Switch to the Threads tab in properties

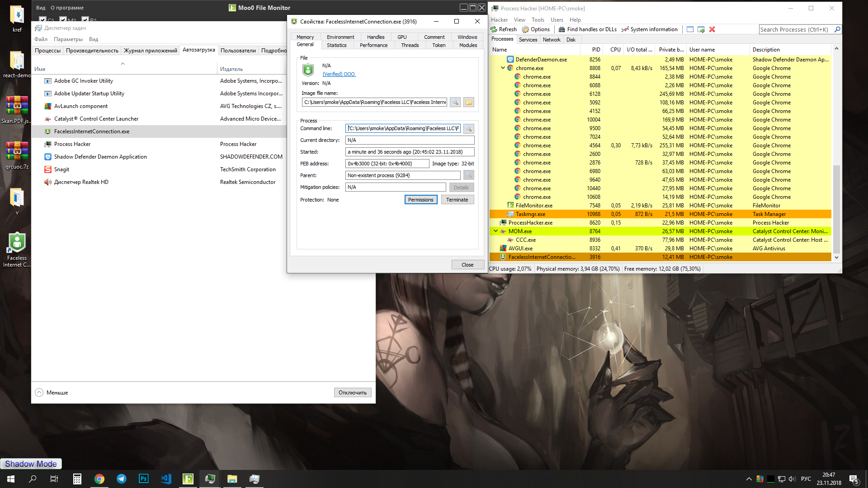[410, 45]
